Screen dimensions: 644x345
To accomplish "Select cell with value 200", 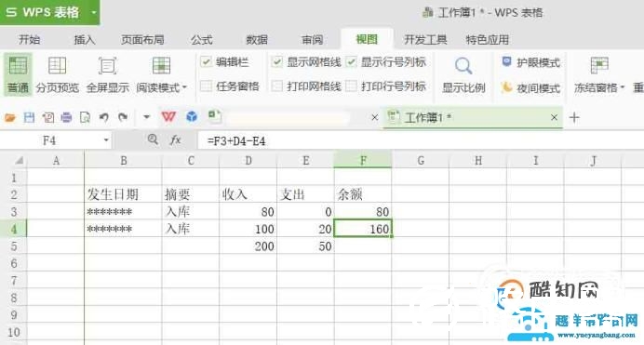I will (248, 245).
